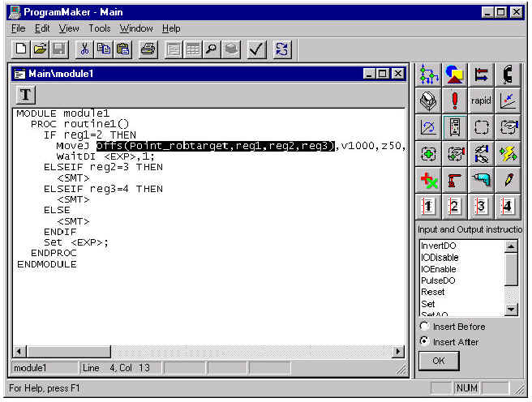532x402 pixels.
Task: Select PulseDO in the instruction list
Action: click(x=438, y=280)
